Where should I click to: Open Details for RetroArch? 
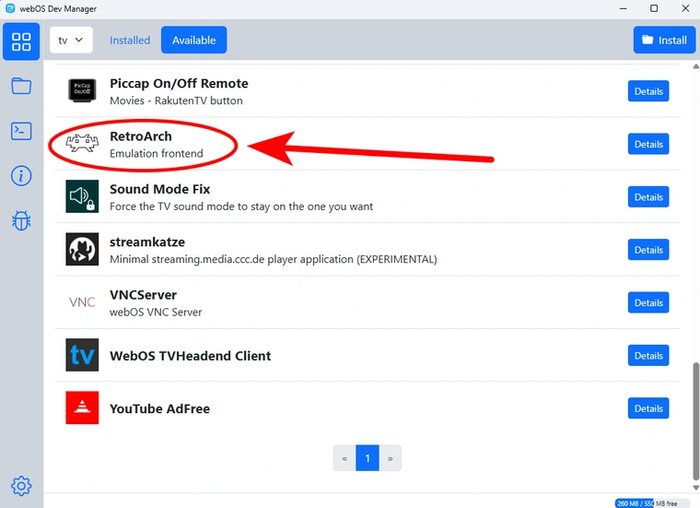tap(648, 144)
